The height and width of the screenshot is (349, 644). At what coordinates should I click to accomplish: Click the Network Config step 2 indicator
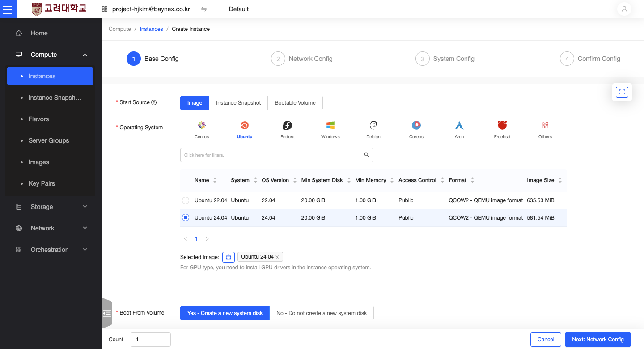(x=278, y=59)
